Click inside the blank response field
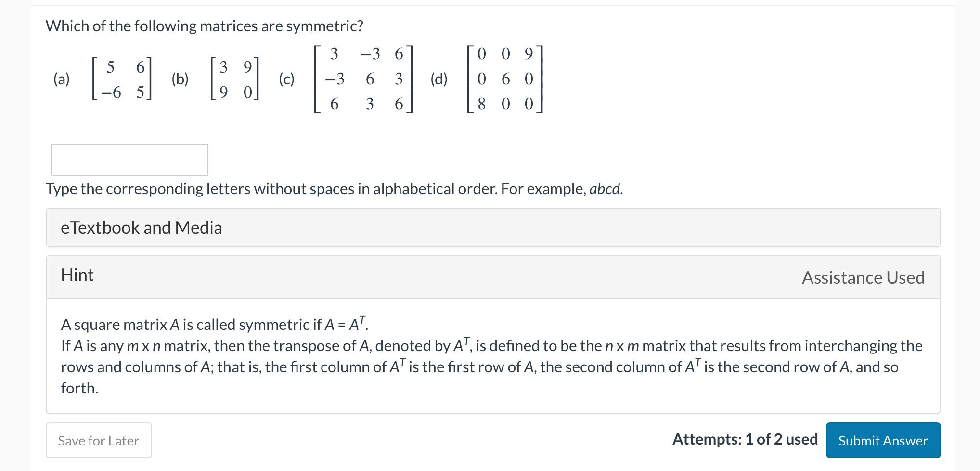This screenshot has width=980, height=471. point(129,159)
